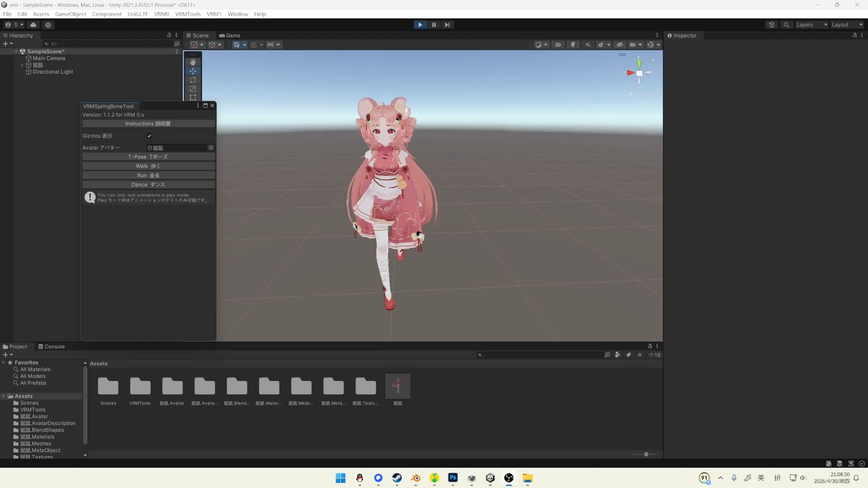Screen dimensions: 868x488
Task: Open File Explorer from taskbar
Action: click(528, 478)
